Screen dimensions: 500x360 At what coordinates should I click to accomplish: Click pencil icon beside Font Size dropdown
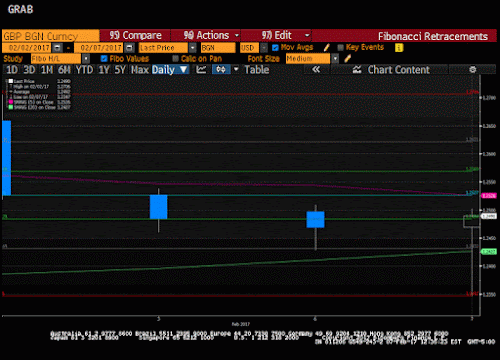pos(347,59)
